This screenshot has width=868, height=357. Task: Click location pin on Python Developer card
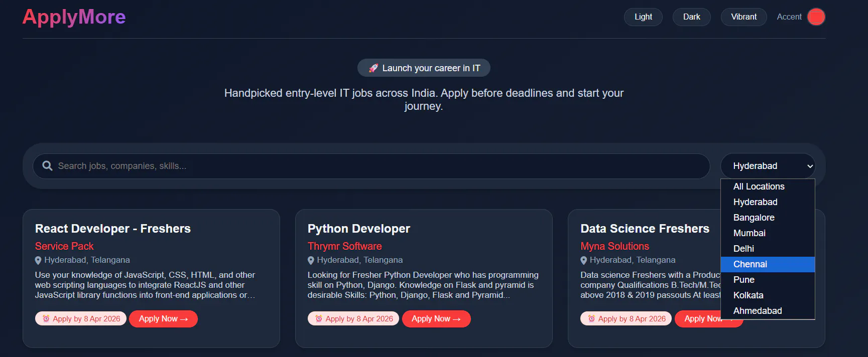click(x=311, y=260)
